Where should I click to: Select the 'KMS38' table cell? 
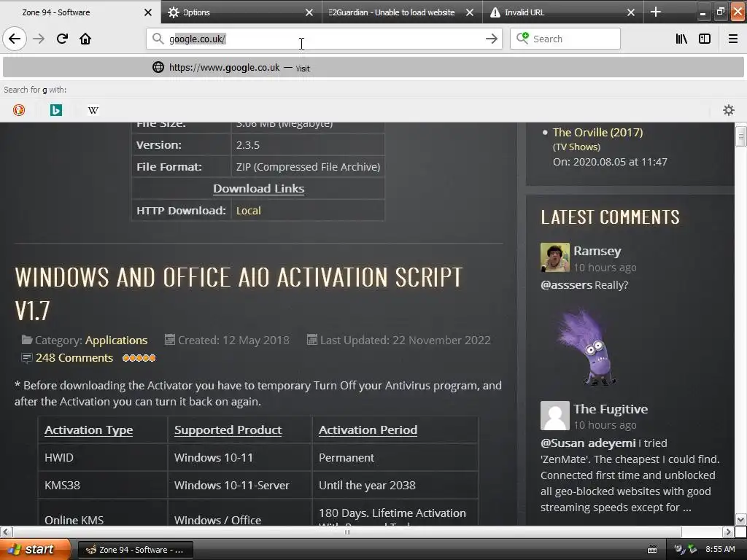tap(103, 485)
